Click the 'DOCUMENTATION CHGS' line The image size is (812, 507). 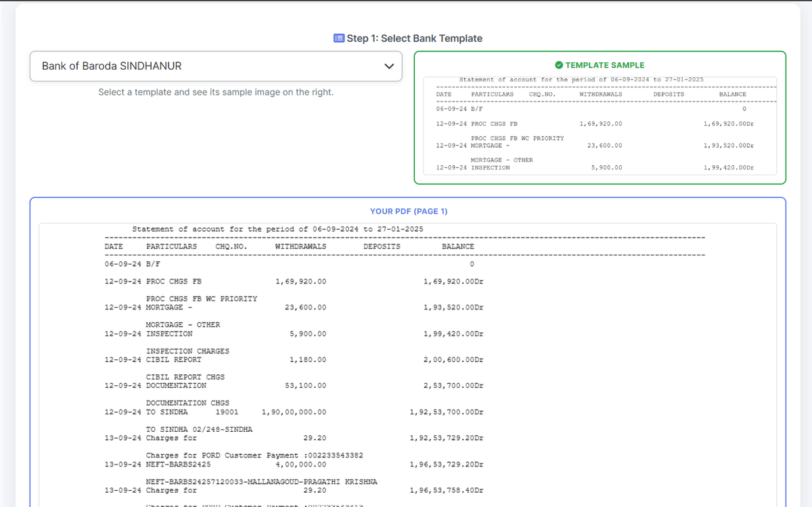point(187,403)
